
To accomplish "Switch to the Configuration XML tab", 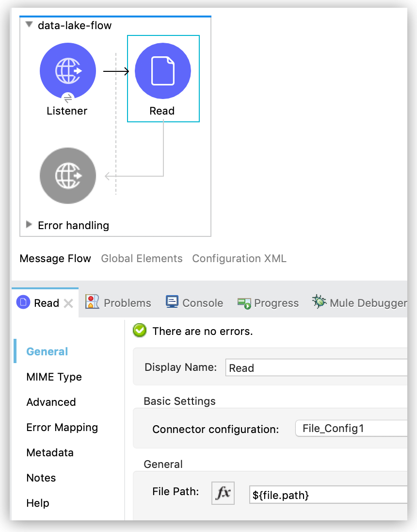I will coord(239,258).
